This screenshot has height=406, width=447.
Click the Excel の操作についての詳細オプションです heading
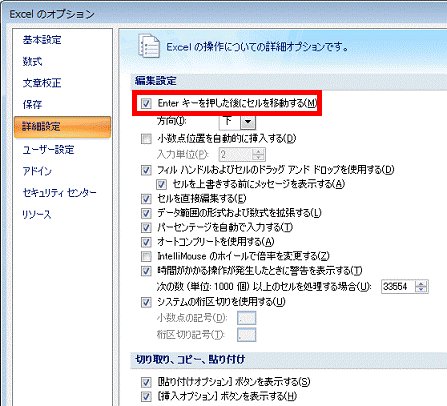pos(257,47)
